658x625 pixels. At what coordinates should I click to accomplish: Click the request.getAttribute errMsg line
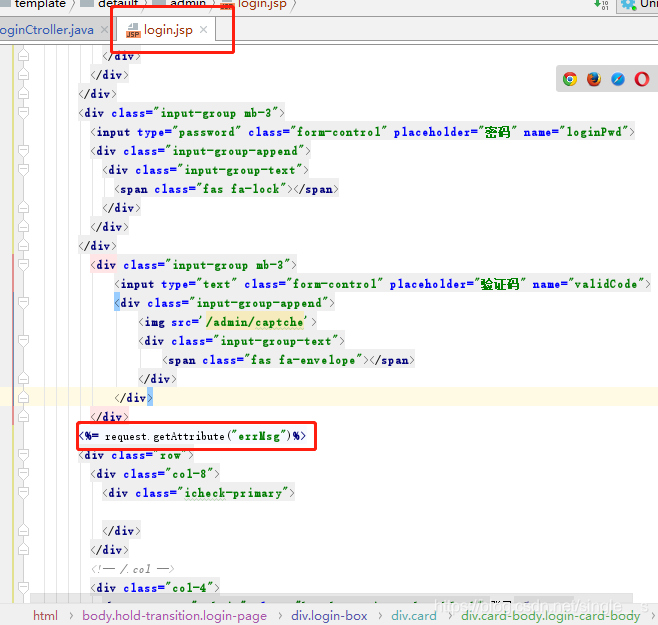coord(193,436)
